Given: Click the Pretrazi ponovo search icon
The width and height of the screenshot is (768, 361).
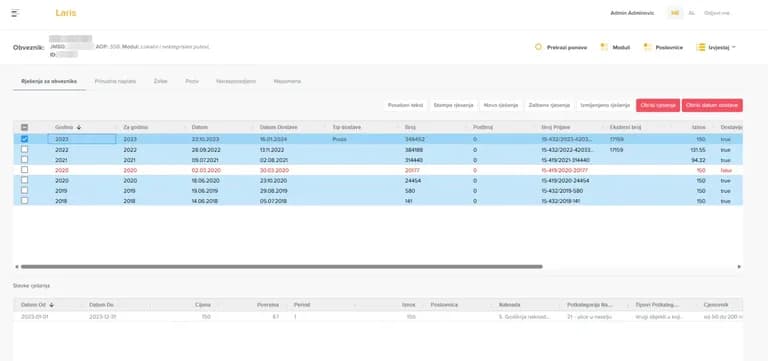Looking at the screenshot, I should point(538,47).
